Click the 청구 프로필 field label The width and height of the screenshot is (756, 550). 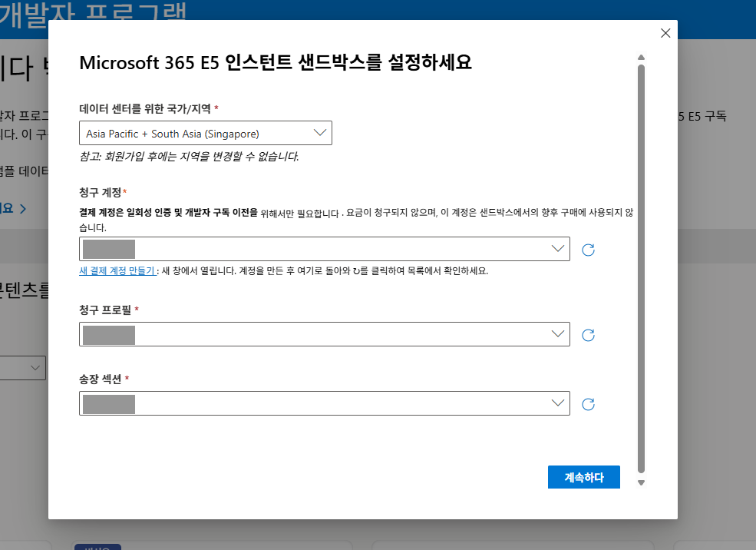pos(105,310)
